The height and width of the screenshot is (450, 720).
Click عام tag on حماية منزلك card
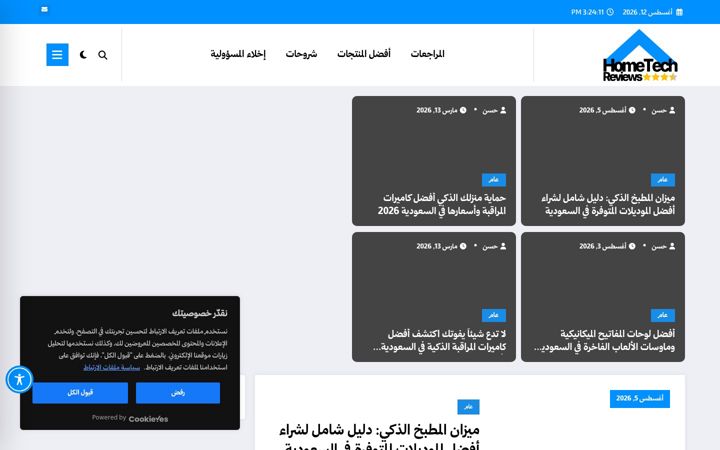click(494, 180)
